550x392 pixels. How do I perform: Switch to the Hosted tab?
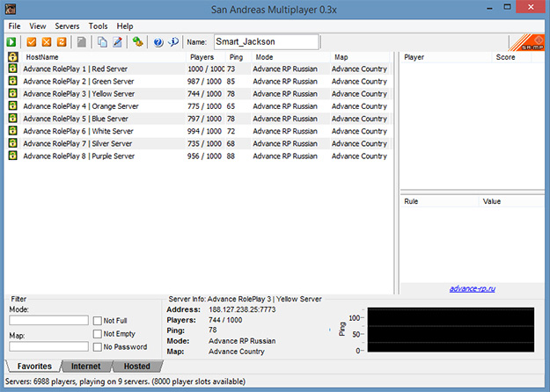(136, 367)
